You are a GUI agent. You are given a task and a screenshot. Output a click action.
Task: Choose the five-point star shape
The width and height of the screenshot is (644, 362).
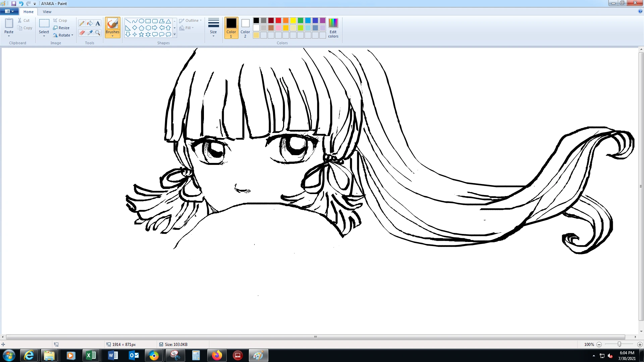pyautogui.click(x=141, y=34)
